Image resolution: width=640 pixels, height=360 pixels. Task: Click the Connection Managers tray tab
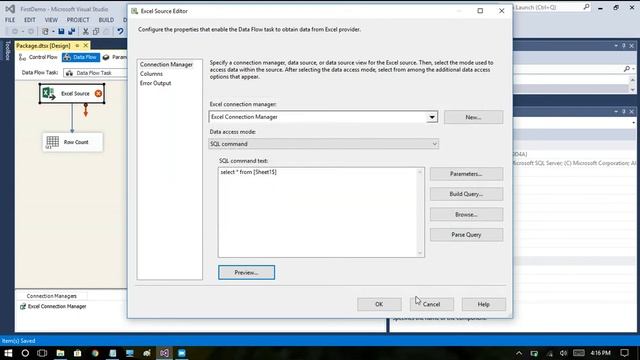51,296
